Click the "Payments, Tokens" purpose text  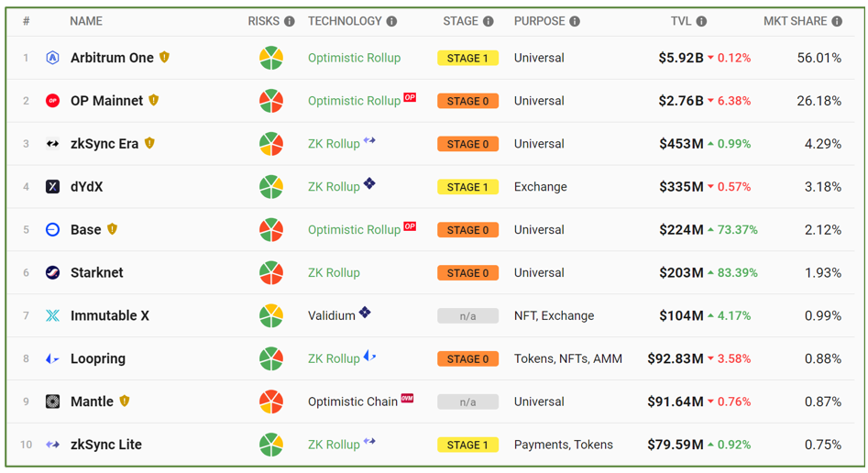564,445
